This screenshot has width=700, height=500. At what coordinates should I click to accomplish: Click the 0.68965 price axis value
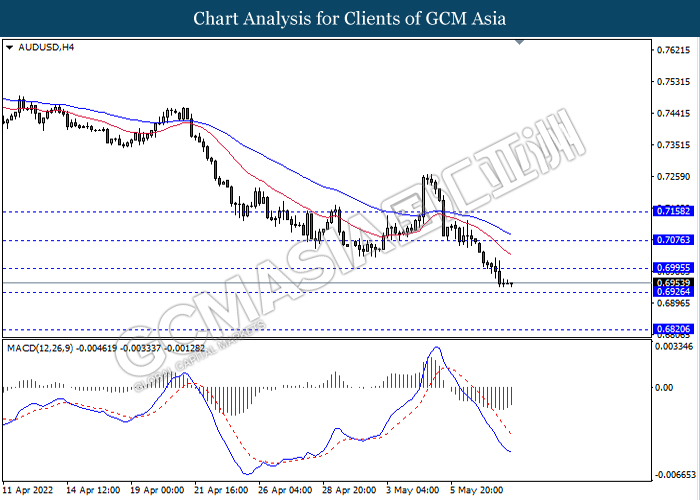(673, 304)
